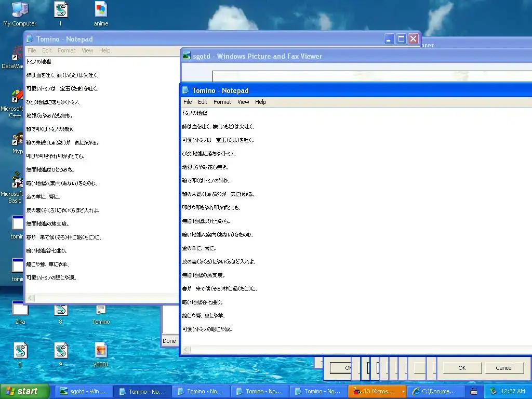The width and height of the screenshot is (532, 399).
Task: Open the anime desktop icon
Action: pos(101,14)
